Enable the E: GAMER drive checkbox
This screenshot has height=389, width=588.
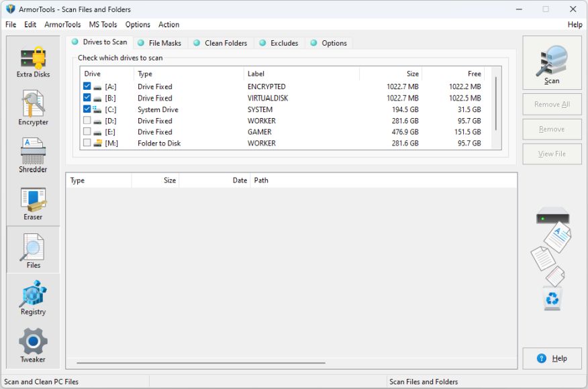pyautogui.click(x=87, y=132)
